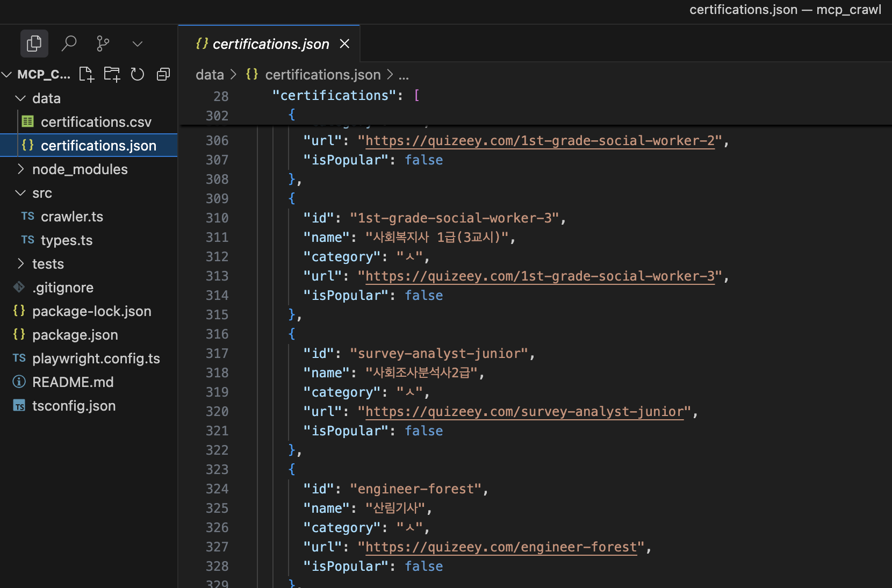Image resolution: width=892 pixels, height=588 pixels.
Task: Click the "category" key on line 319
Action: [x=342, y=392]
